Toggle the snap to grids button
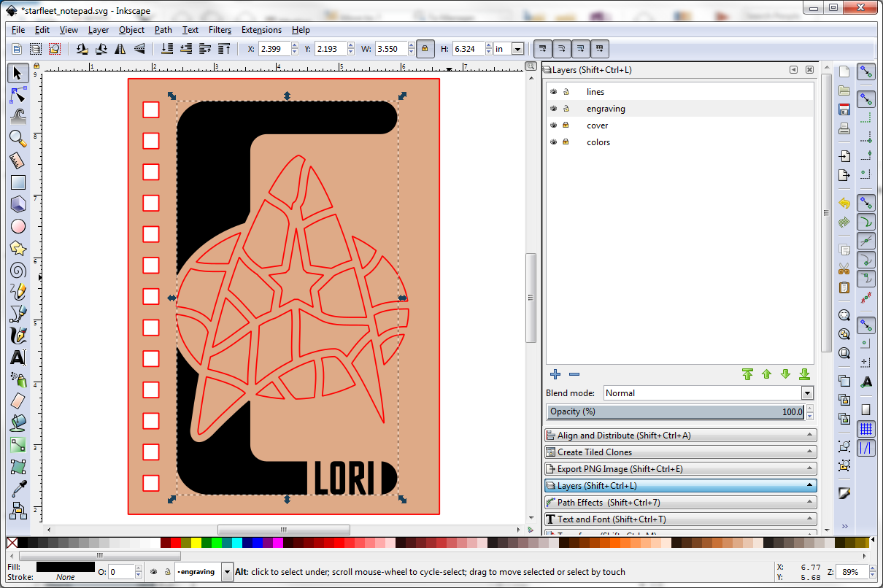883x588 pixels. point(866,428)
